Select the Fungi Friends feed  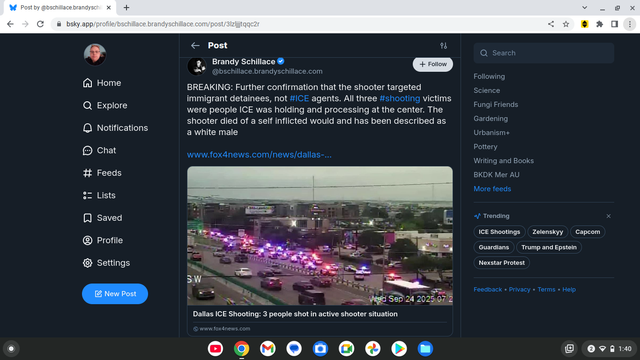click(x=496, y=104)
